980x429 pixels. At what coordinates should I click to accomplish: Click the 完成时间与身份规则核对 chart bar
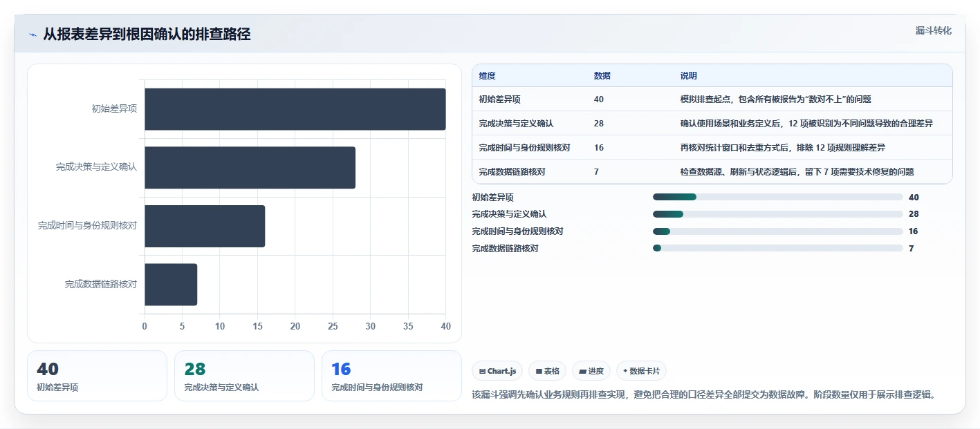[x=205, y=226]
